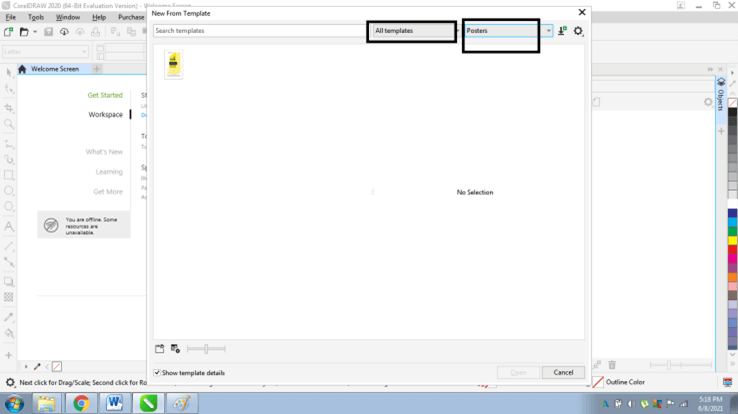Click the Search templates field
Screen dimensions: 738x414
click(259, 31)
